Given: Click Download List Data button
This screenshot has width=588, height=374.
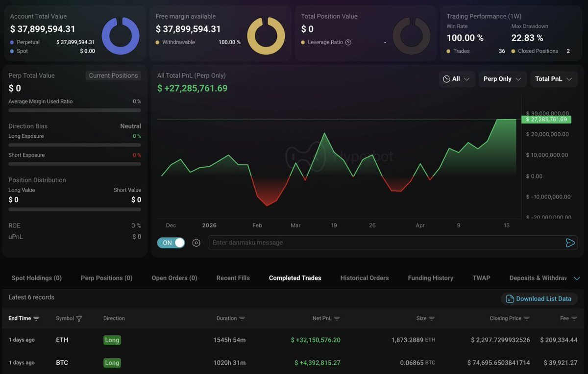Looking at the screenshot, I should [x=539, y=299].
